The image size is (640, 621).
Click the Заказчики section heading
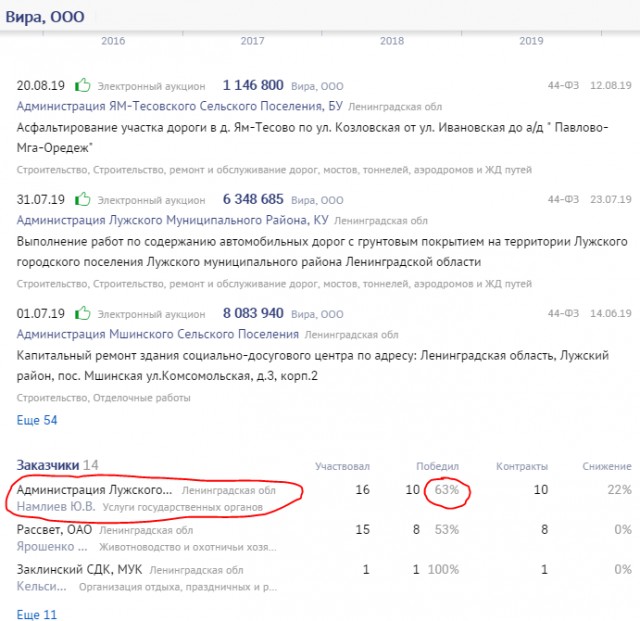coord(48,465)
